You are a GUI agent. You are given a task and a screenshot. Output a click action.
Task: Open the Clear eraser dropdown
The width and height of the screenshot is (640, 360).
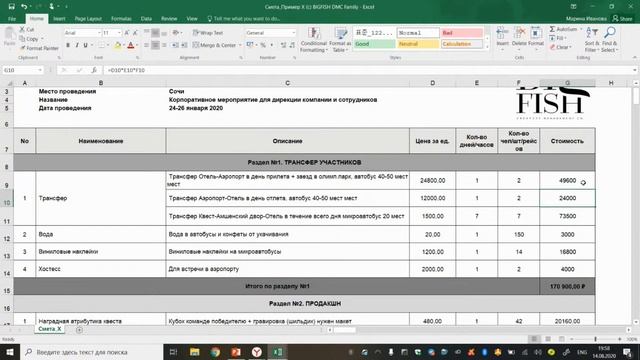tap(560, 47)
